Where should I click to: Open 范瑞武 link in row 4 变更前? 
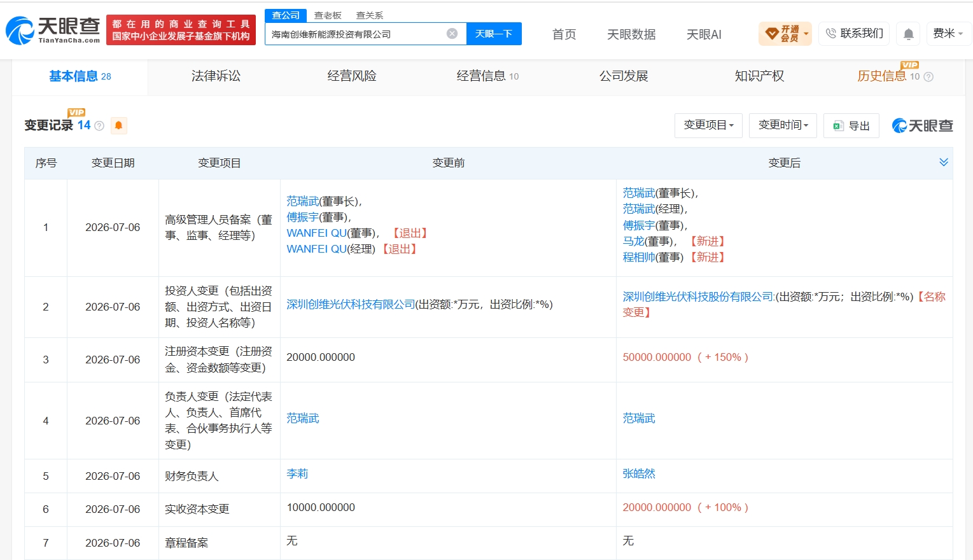tap(303, 418)
